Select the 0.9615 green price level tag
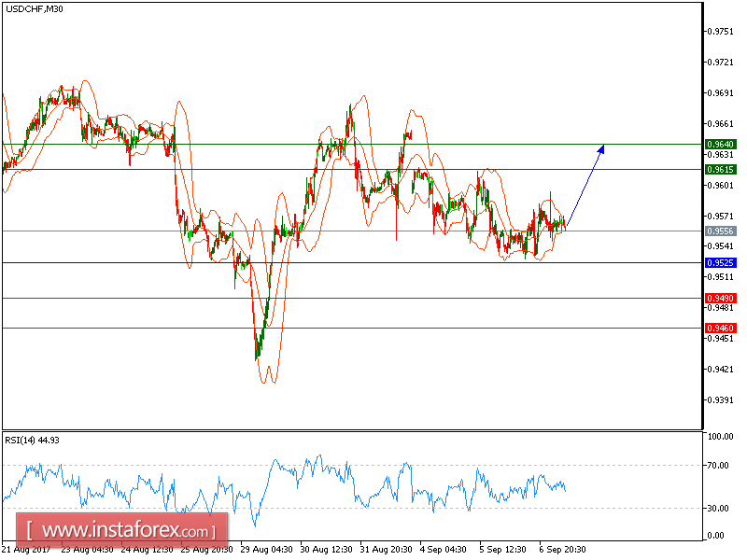 [x=719, y=169]
